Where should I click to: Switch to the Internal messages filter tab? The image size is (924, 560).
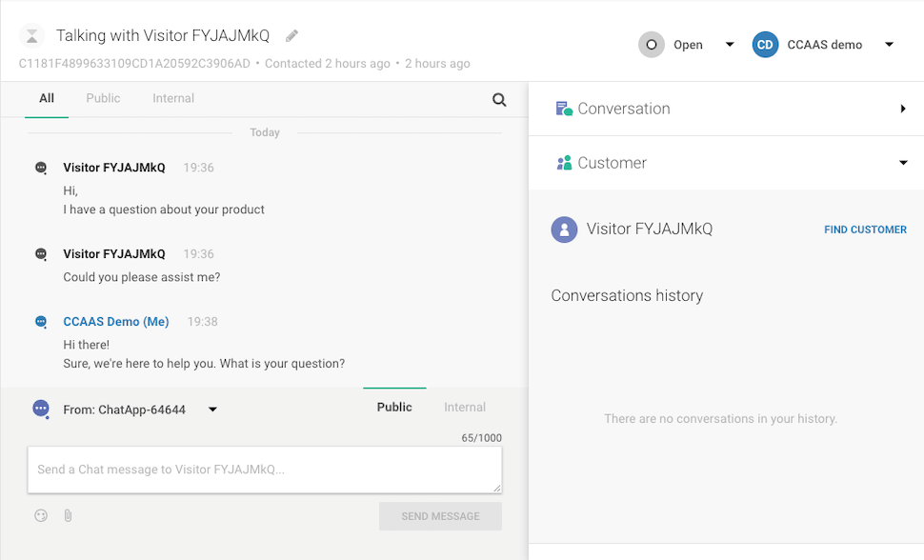click(173, 98)
